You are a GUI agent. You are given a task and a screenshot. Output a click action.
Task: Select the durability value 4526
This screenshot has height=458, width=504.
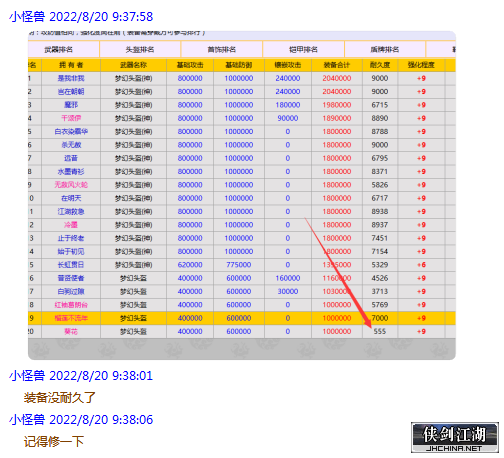click(380, 278)
